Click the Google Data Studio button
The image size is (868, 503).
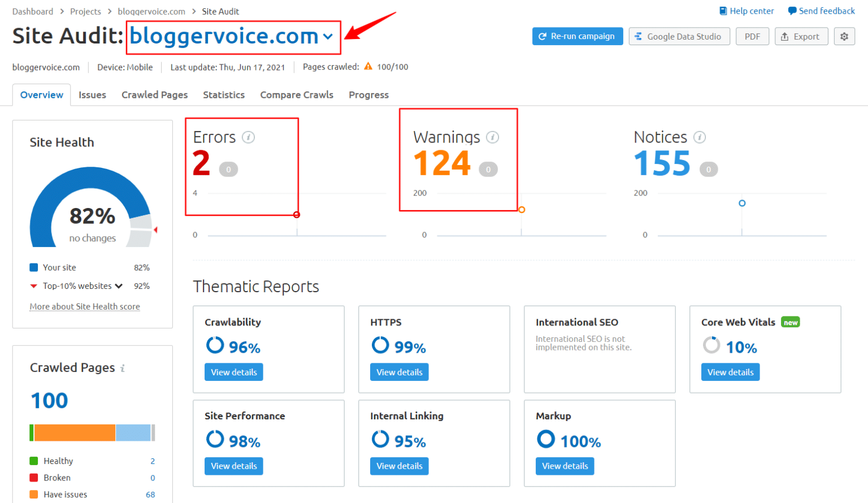tap(679, 36)
